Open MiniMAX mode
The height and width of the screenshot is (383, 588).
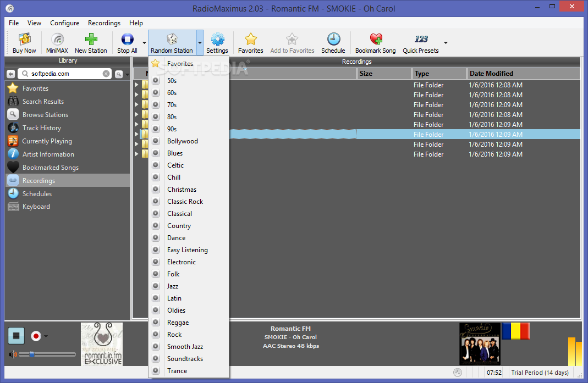(57, 43)
